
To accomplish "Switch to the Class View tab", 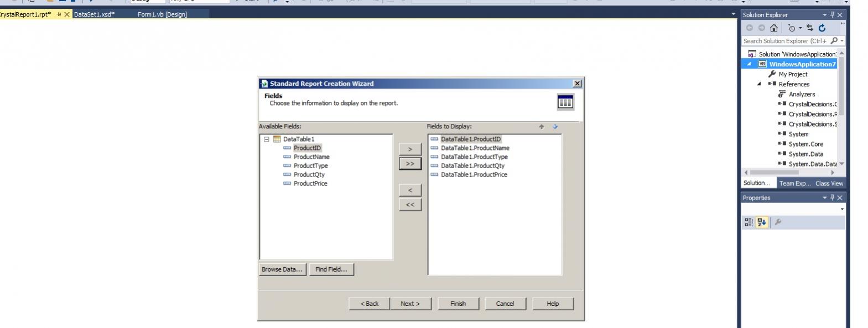I will point(829,183).
